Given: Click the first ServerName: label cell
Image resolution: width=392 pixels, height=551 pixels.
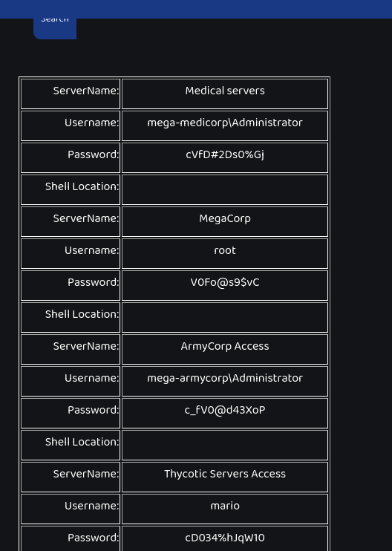Looking at the screenshot, I should tap(71, 94).
